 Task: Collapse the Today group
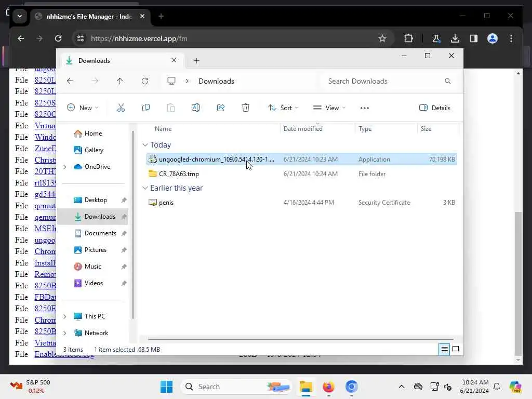[145, 145]
